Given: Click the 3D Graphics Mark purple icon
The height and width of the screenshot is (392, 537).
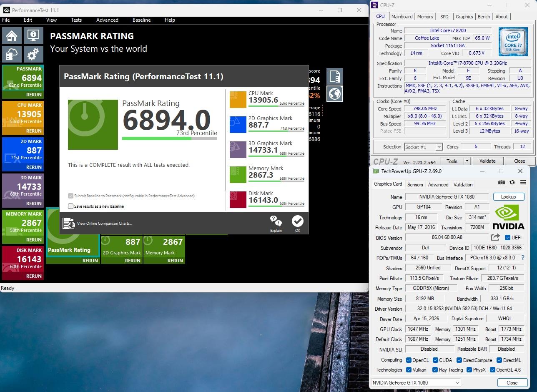Looking at the screenshot, I should coord(238,150).
